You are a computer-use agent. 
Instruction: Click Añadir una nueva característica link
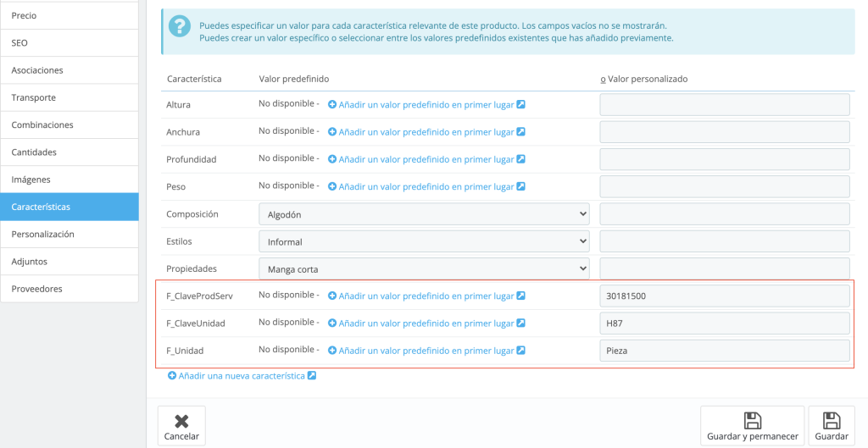click(242, 375)
